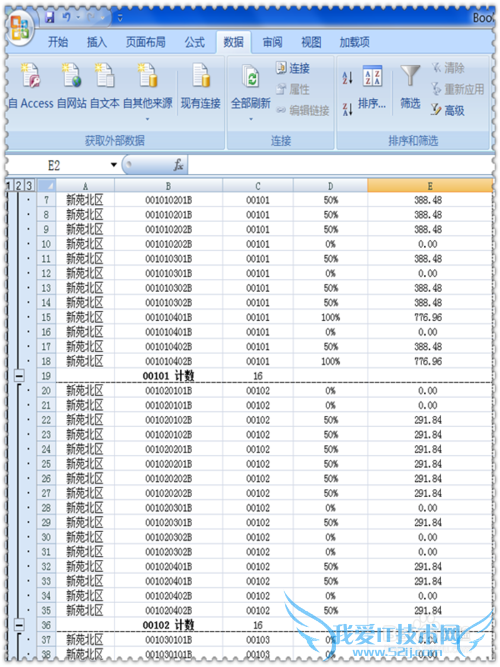Select column A header
This screenshot has height=667, width=500.
[x=85, y=186]
